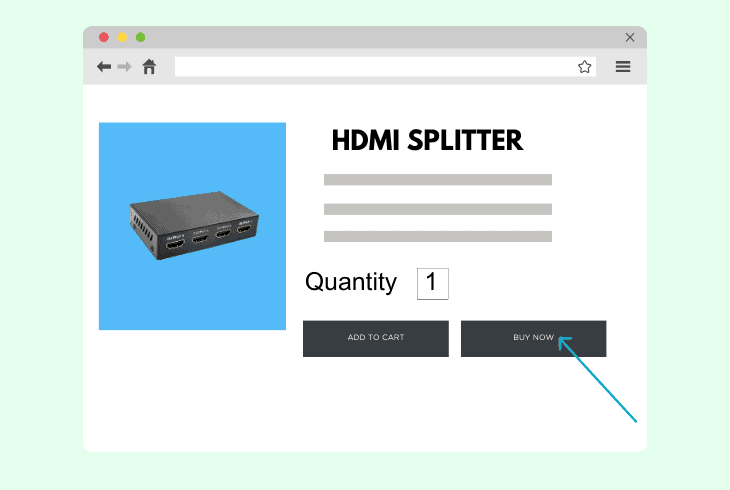
Task: Click the Quantity label
Action: point(351,283)
